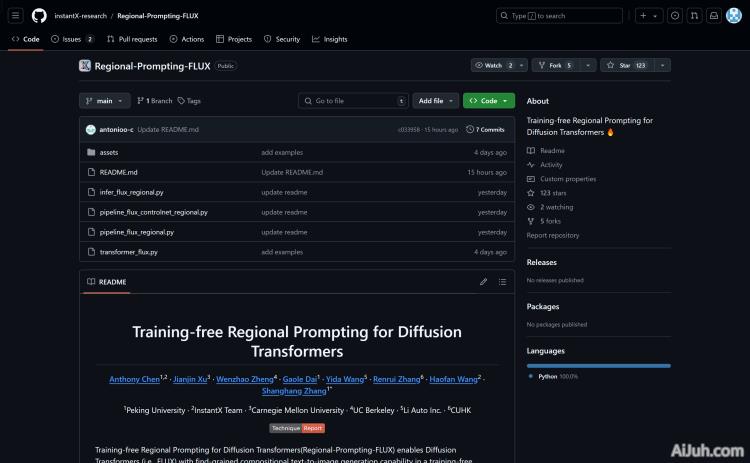Image resolution: width=750 pixels, height=463 pixels.
Task: Star the repository
Action: (627, 65)
